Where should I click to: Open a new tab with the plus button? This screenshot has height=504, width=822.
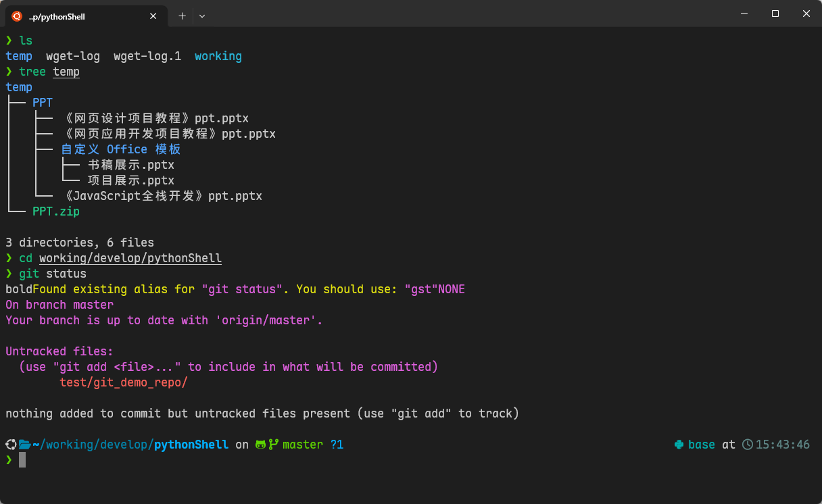click(182, 16)
